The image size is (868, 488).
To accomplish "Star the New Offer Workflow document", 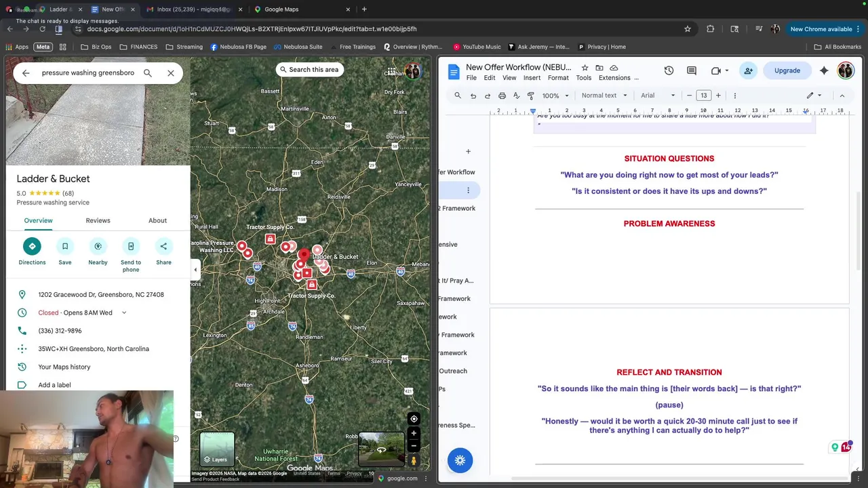I will pos(585,68).
